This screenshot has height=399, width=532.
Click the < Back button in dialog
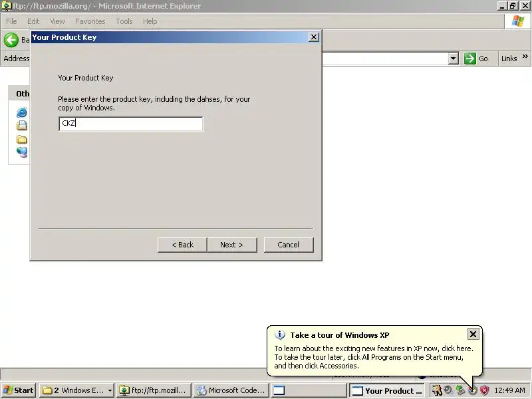tap(182, 245)
